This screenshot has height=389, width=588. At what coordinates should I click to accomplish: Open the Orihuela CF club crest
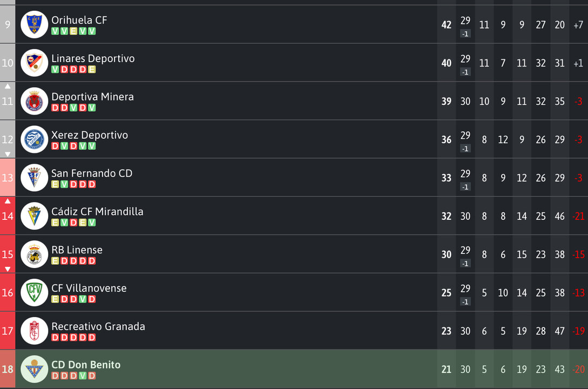point(34,24)
